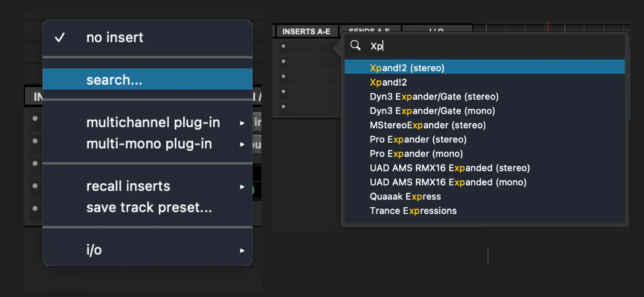Open the recall inserts submenu
644x297 pixels.
(x=128, y=186)
